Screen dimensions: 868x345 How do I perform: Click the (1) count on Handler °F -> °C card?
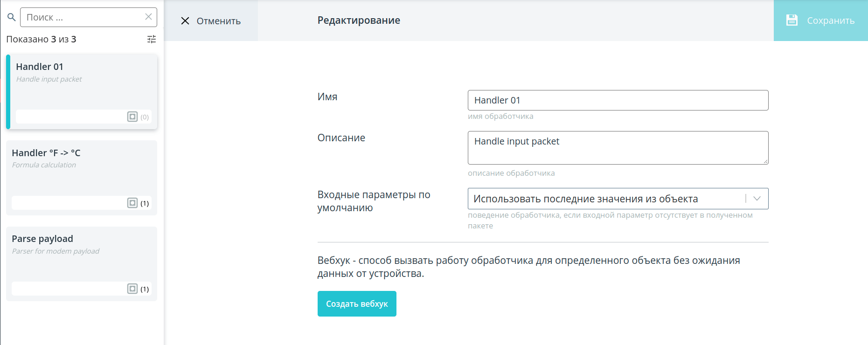tap(145, 203)
